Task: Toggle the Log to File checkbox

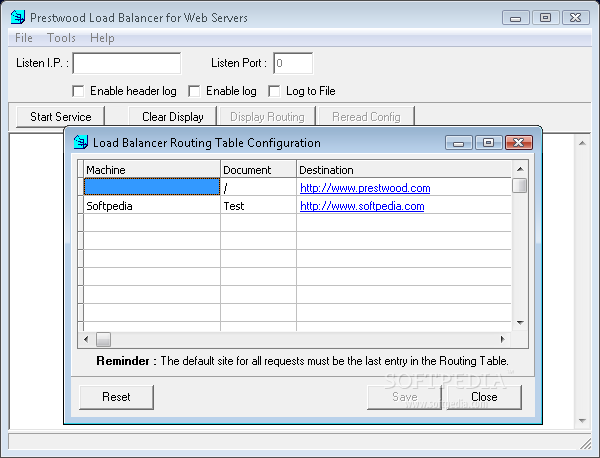Action: (x=274, y=91)
